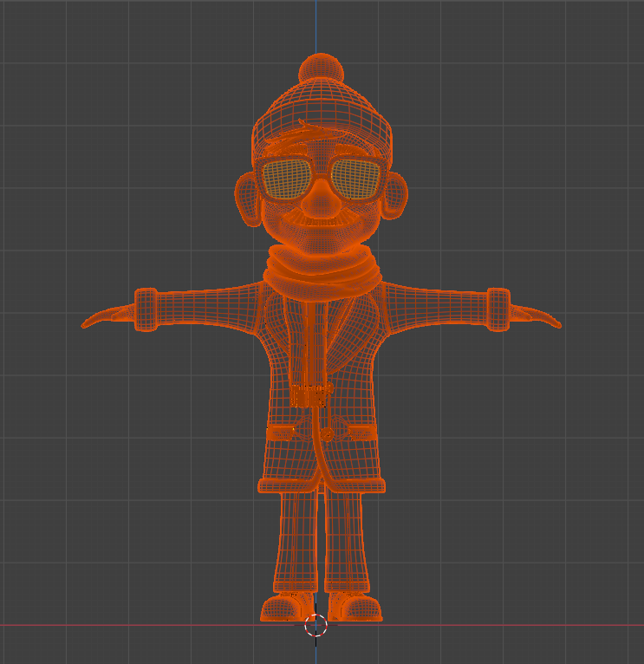Click the pointed hand at the far right
Screen dimensions: 644x664
537,317
